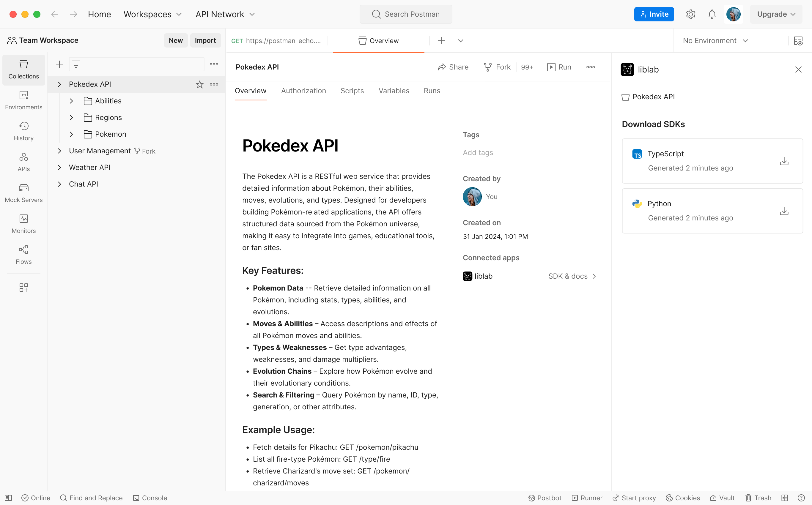Image resolution: width=812 pixels, height=505 pixels.
Task: Download the TypeScript SDK
Action: [784, 161]
